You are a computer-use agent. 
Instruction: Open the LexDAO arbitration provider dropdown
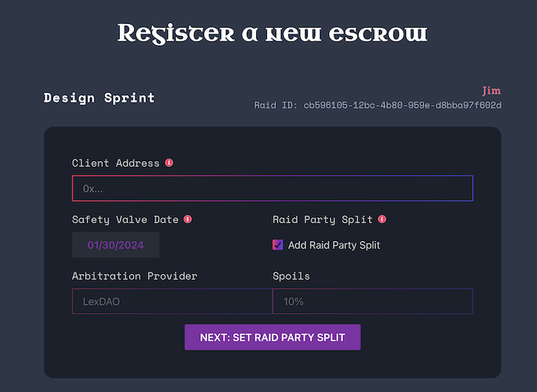pyautogui.click(x=172, y=301)
